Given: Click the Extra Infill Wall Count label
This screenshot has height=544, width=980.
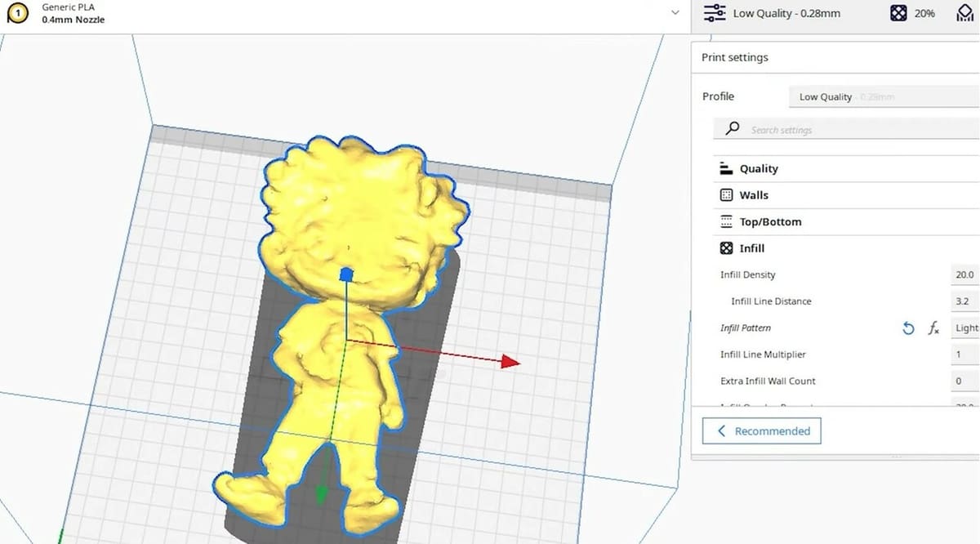Looking at the screenshot, I should coord(768,381).
